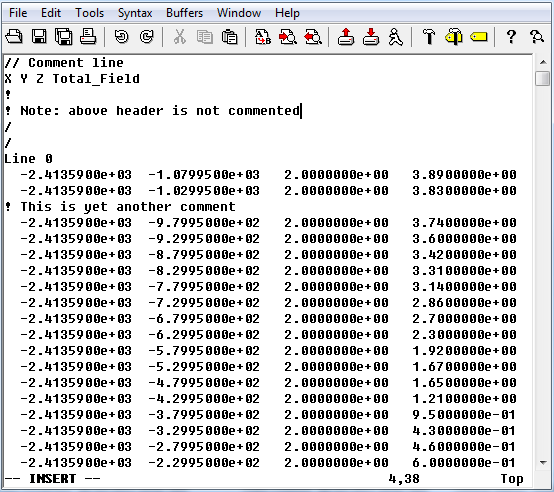The image size is (554, 492).
Task: Load a session with the red up-arrow icon
Action: [x=346, y=37]
